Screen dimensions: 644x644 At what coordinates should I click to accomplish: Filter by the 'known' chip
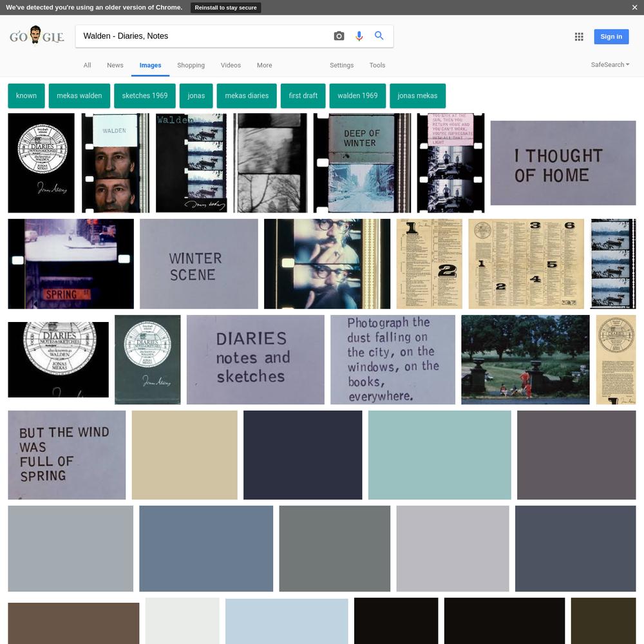[x=26, y=96]
